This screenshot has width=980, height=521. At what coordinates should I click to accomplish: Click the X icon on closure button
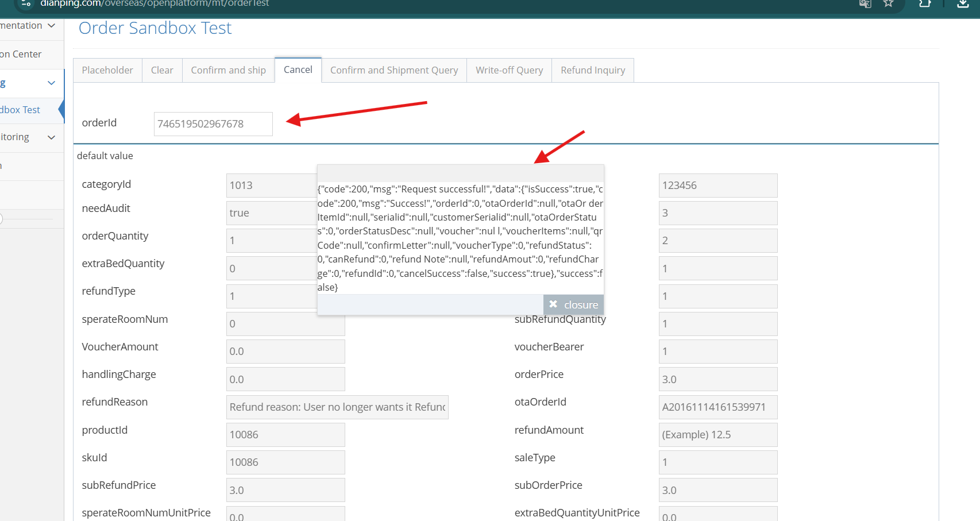(553, 304)
